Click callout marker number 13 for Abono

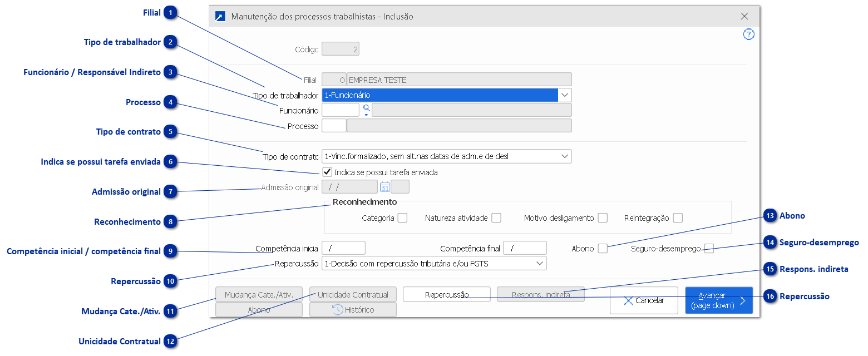(x=770, y=216)
